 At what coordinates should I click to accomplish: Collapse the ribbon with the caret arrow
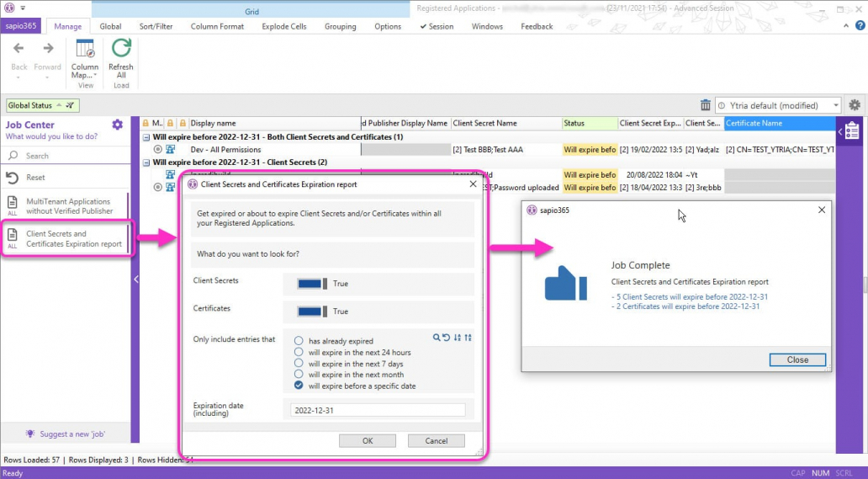[x=846, y=25]
